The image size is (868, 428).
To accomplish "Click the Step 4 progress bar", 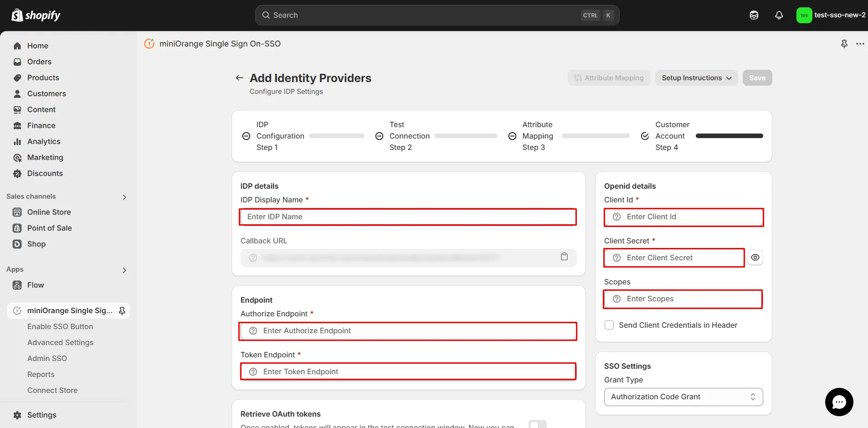I will pyautogui.click(x=729, y=136).
